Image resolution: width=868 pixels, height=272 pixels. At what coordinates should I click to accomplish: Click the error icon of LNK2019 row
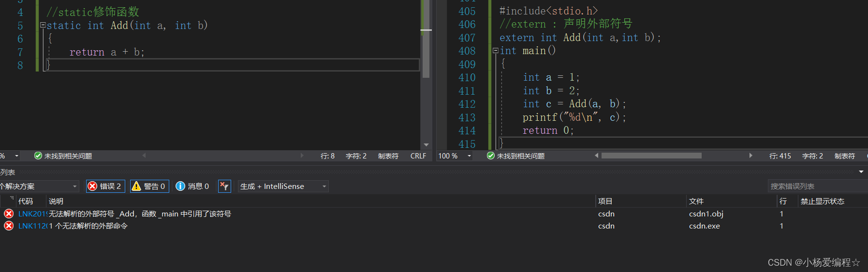tap(9, 214)
